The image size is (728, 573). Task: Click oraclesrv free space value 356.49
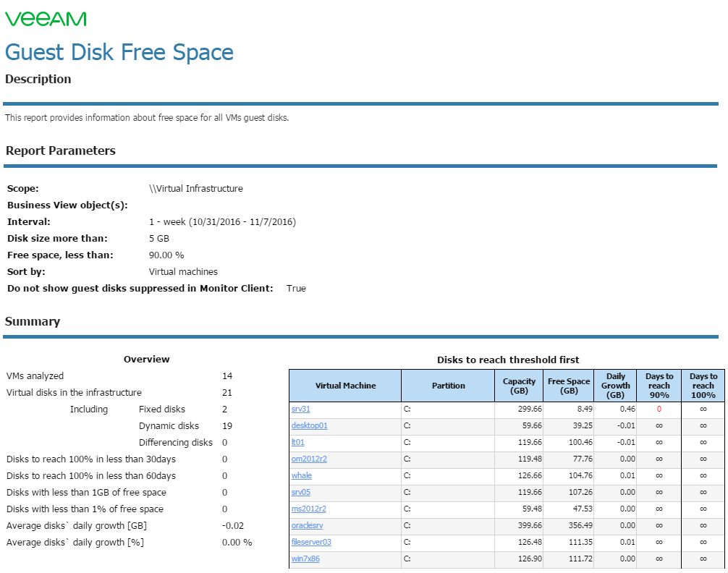point(580,526)
